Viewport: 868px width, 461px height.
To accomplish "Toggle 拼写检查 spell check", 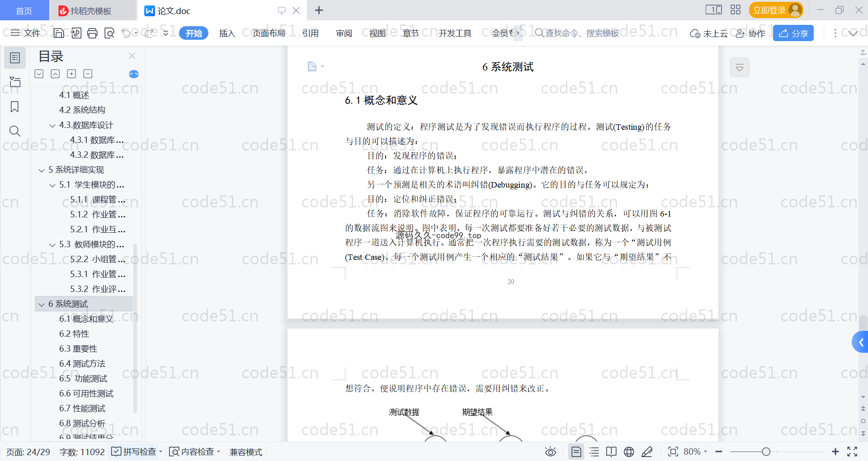I will click(134, 452).
